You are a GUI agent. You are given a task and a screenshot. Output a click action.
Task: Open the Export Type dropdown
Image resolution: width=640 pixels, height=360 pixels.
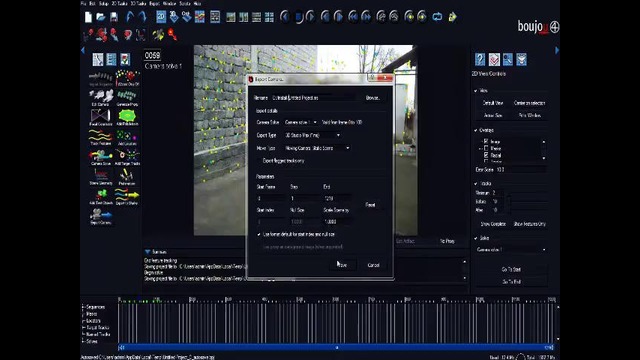[312, 135]
